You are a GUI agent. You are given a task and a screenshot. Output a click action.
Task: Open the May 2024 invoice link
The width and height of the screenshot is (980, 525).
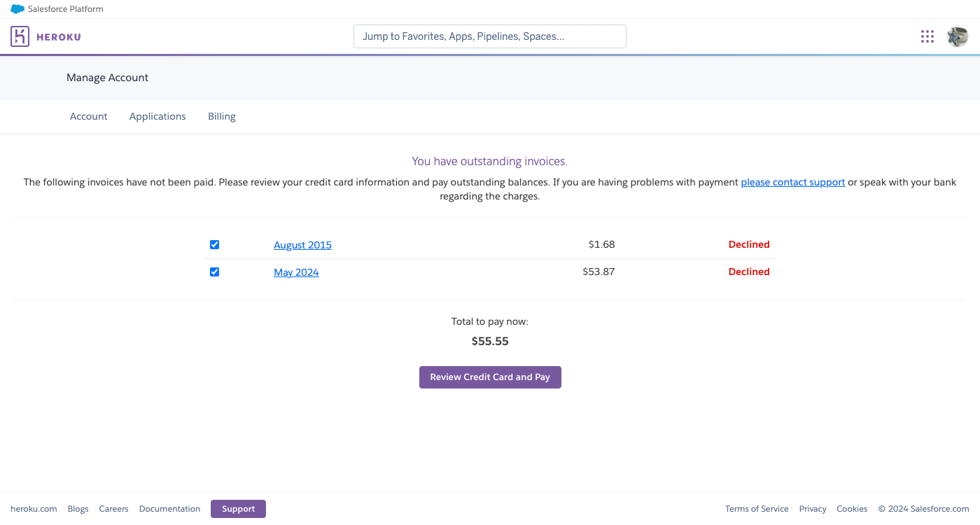tap(296, 272)
